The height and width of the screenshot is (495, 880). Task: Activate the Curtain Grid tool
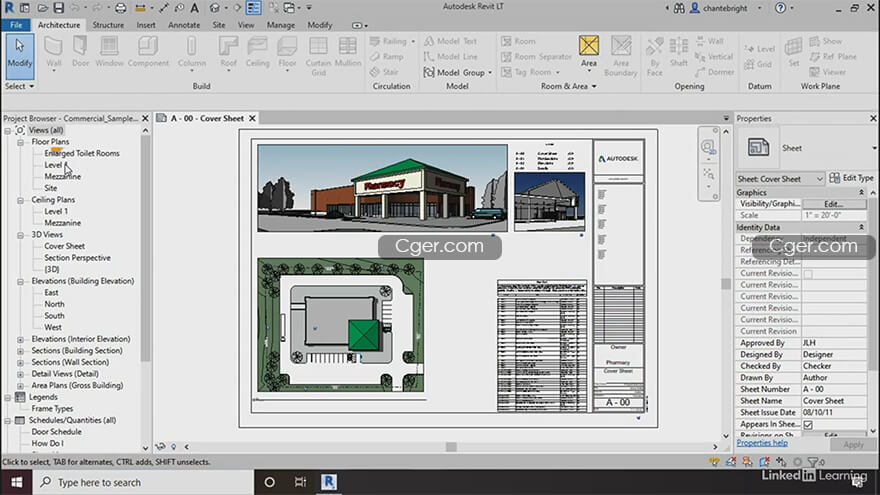(318, 56)
